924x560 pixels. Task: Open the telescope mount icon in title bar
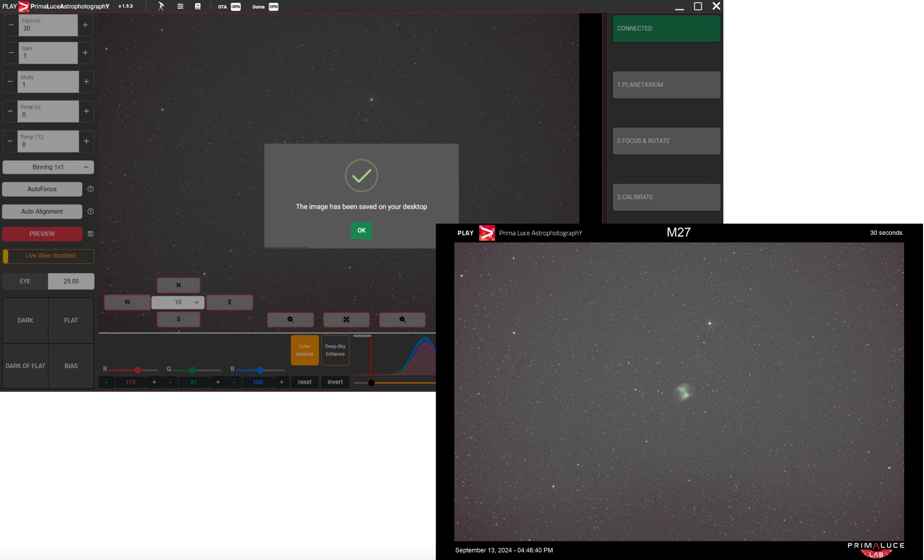[x=161, y=6]
